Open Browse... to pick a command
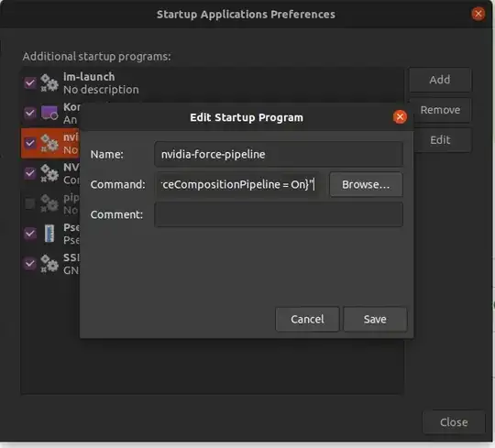Viewport: 495px width, 448px height. pos(366,184)
